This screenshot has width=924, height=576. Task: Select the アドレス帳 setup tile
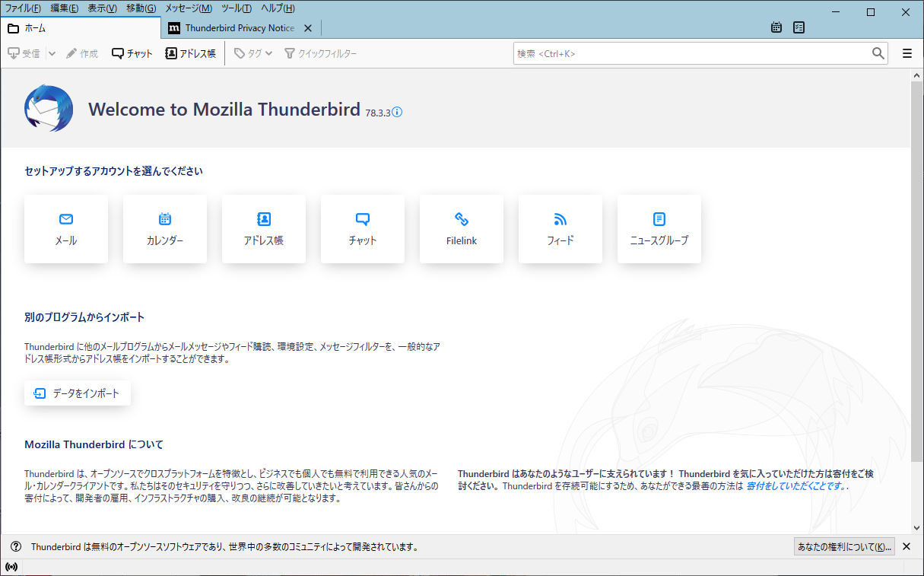pos(264,229)
